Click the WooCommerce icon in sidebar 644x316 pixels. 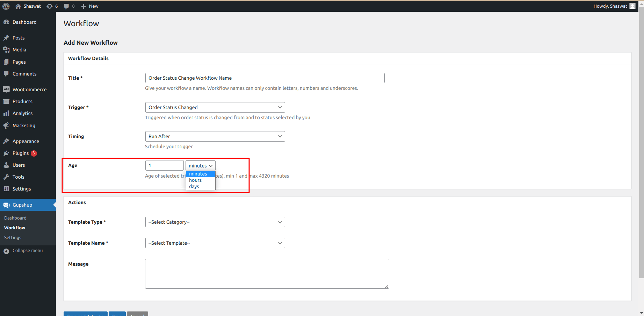pos(6,89)
